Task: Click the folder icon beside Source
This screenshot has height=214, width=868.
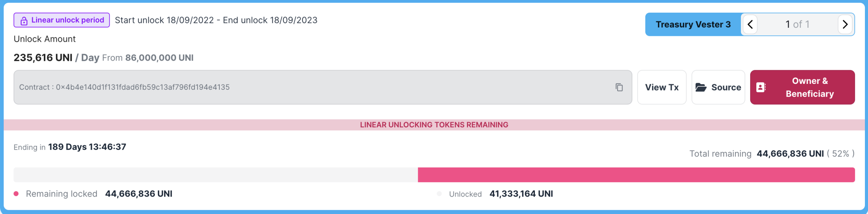Action: [701, 87]
